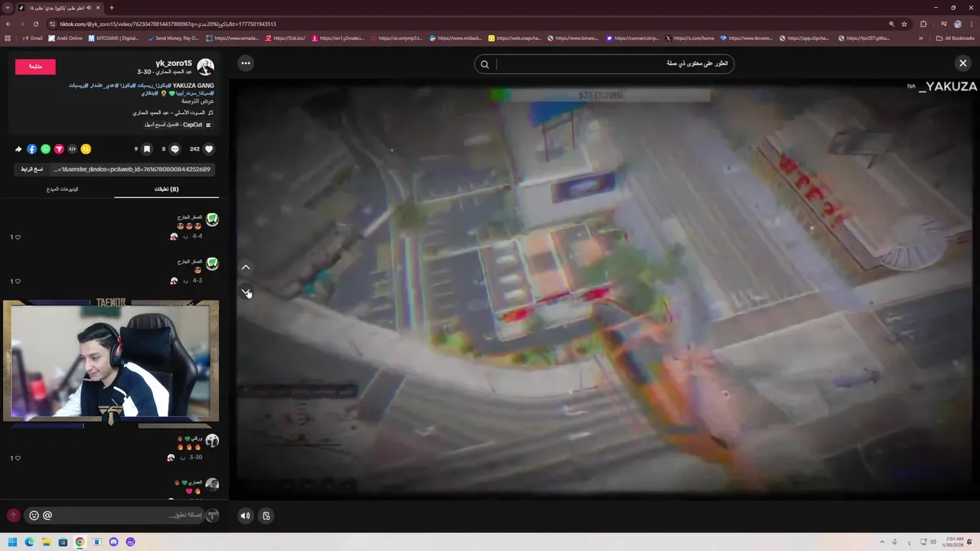Click the YAKUZA GANG hashtag caption
The width and height of the screenshot is (980, 551).
coord(194,86)
